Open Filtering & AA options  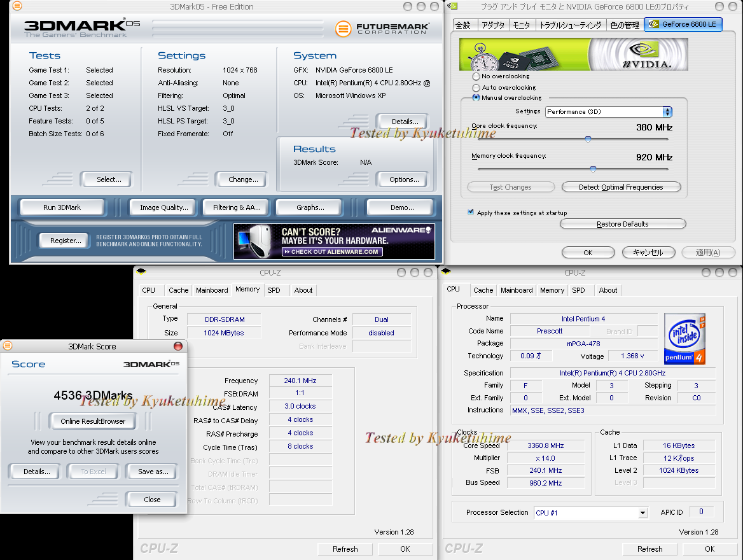(x=237, y=207)
